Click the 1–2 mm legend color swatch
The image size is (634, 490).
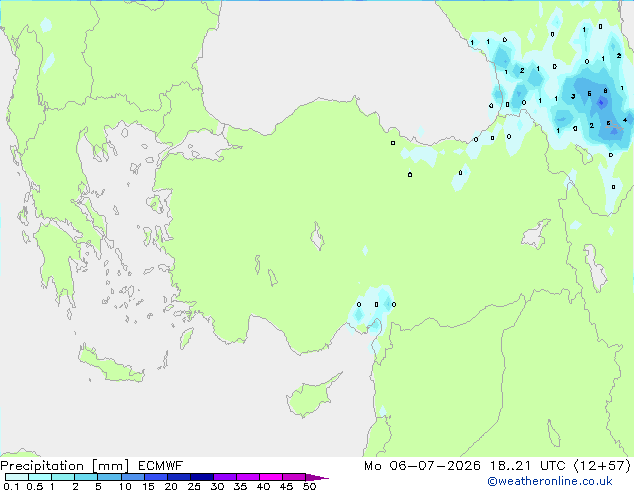63,477
